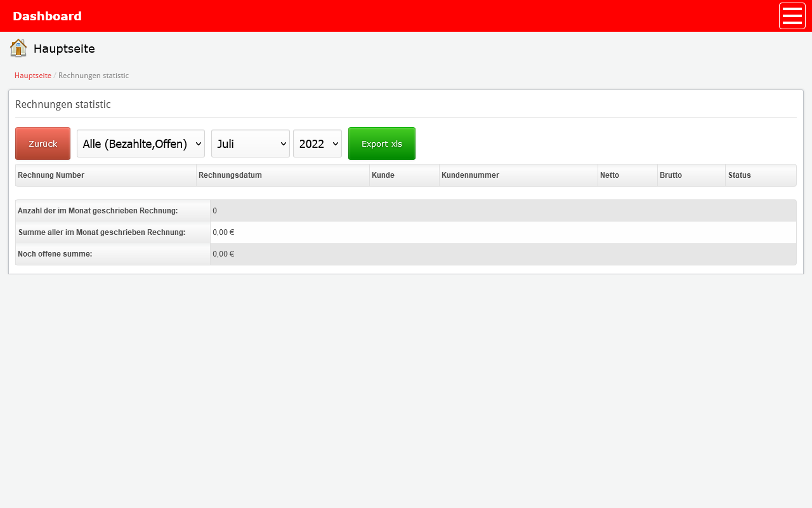Viewport: 812px width, 508px height.
Task: Click the Summe aller im Monat row label
Action: [x=101, y=232]
